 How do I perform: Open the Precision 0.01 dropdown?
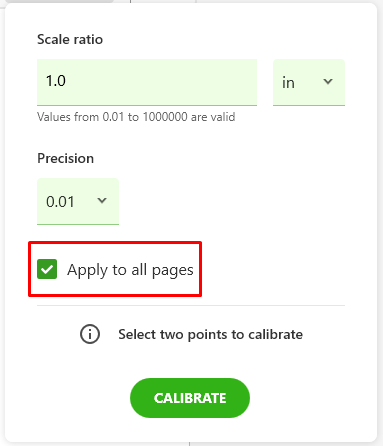[x=78, y=201]
